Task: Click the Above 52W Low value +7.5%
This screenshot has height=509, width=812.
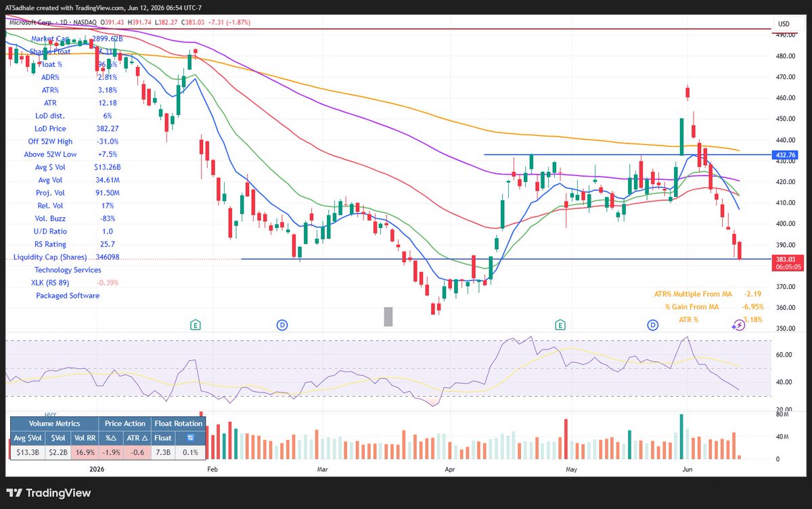Action: click(108, 154)
